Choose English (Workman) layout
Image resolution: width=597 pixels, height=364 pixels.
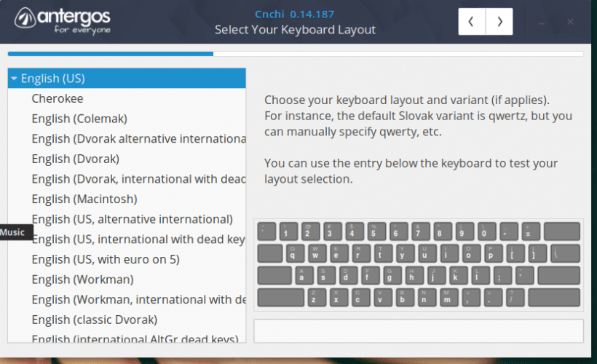82,280
